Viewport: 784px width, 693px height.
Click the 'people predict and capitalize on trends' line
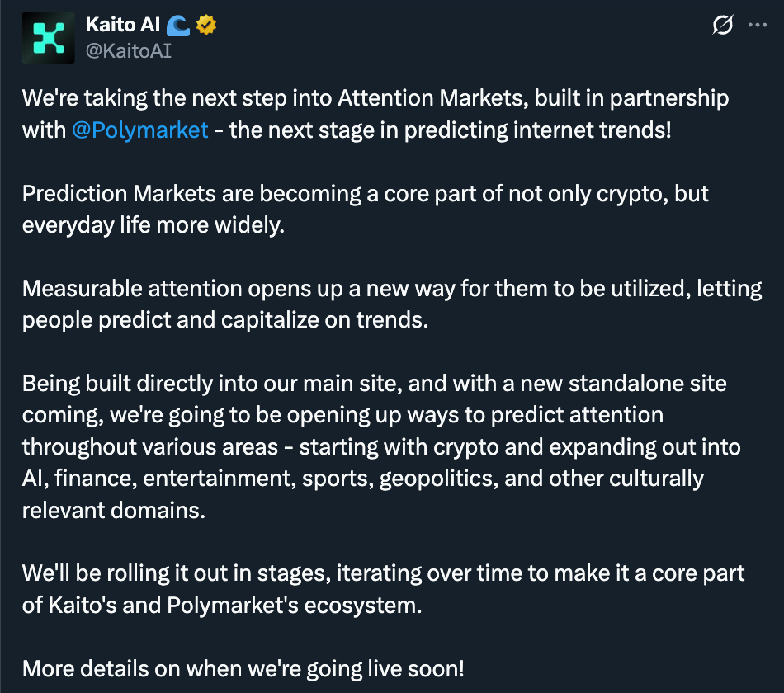pos(224,320)
